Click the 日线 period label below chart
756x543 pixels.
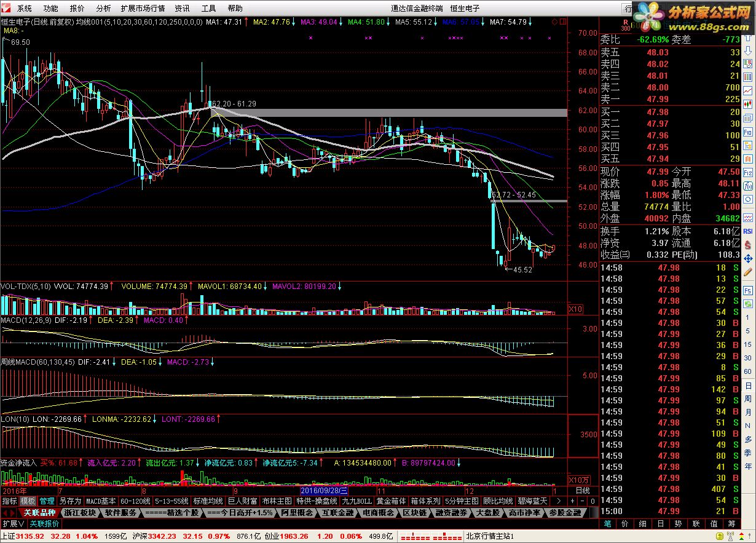coord(583,491)
